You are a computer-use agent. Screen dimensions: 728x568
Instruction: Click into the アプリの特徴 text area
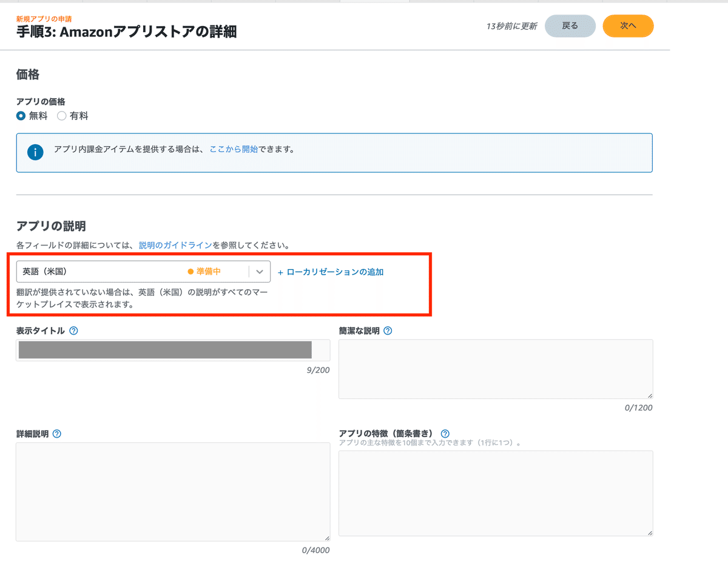(496, 493)
